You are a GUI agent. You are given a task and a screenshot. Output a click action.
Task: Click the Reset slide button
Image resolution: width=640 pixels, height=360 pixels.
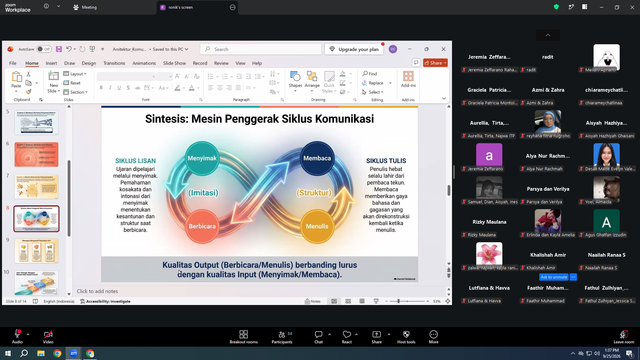coord(72,83)
